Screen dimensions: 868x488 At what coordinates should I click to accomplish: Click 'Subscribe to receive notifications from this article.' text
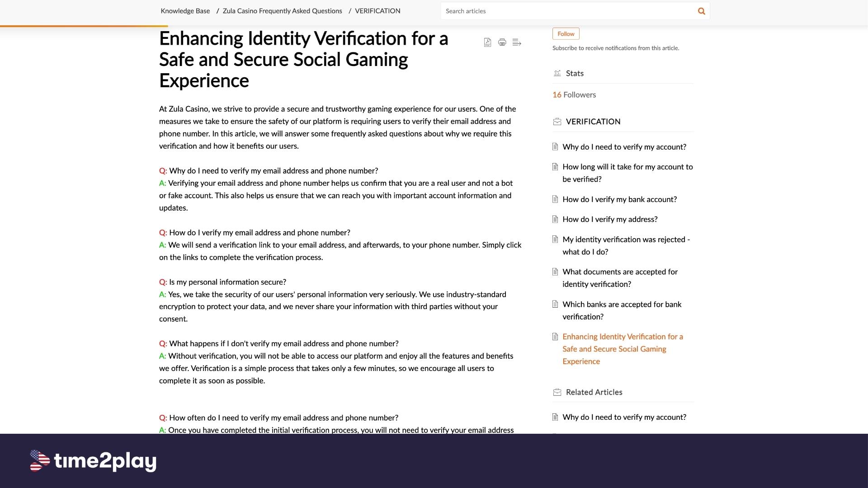click(x=615, y=48)
